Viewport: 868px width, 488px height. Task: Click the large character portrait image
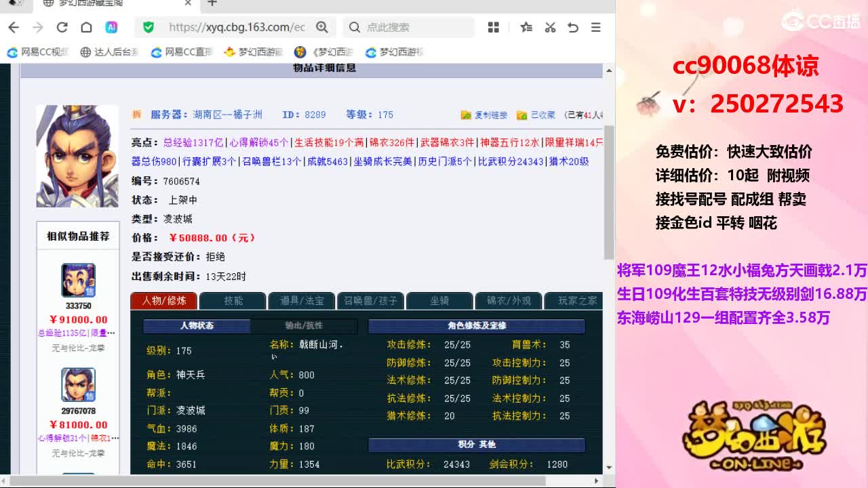click(77, 156)
